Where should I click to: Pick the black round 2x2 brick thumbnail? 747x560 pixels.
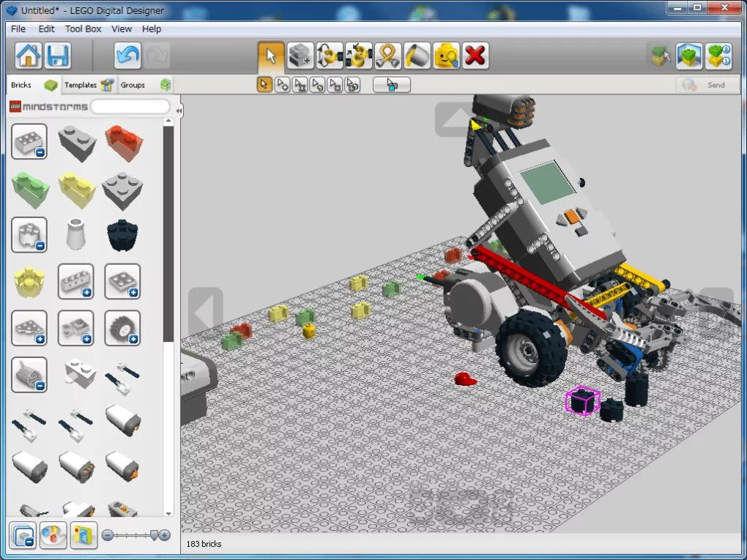122,235
